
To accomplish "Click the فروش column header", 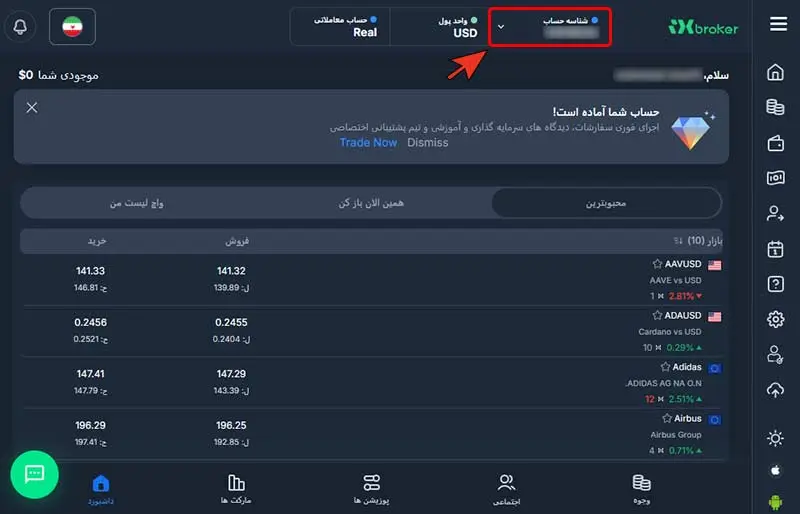I will [237, 240].
